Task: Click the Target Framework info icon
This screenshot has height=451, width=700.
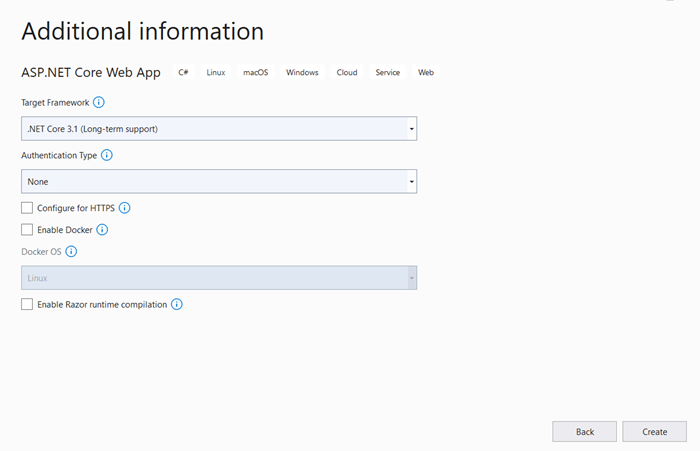Action: [99, 102]
